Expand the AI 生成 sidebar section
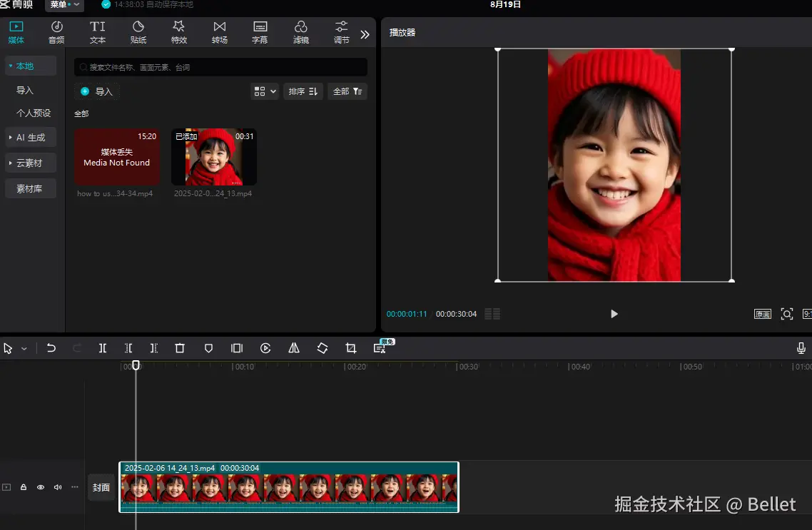 [30, 137]
